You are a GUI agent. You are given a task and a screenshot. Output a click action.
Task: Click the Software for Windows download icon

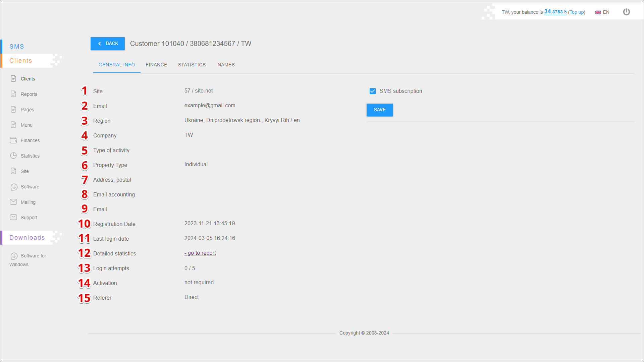(x=14, y=256)
